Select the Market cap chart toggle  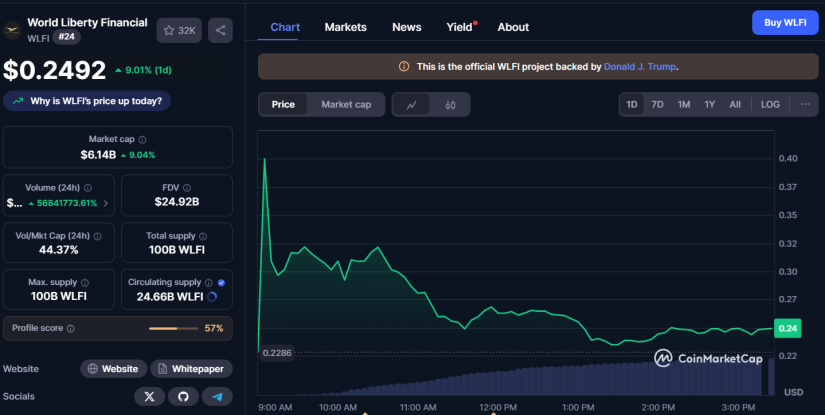[346, 105]
